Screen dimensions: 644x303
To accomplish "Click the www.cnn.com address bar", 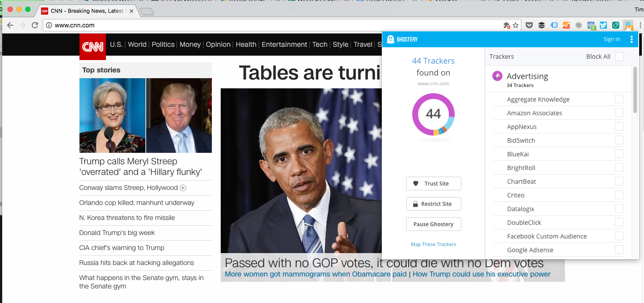I will point(265,25).
